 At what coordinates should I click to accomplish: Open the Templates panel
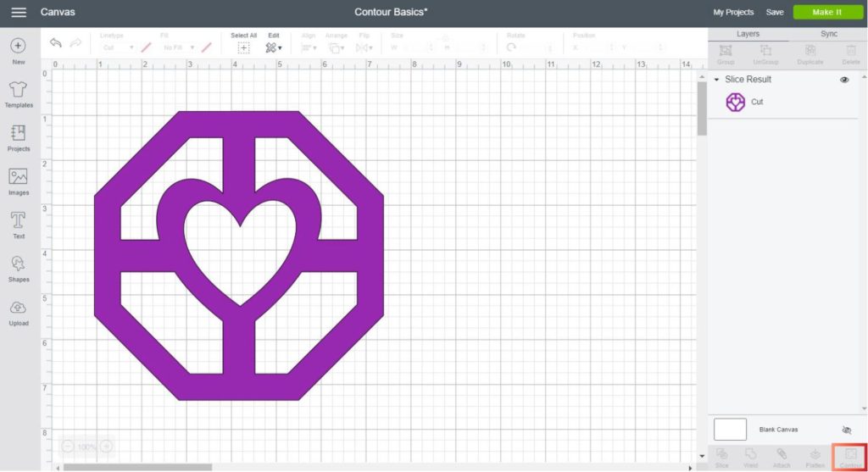(19, 94)
